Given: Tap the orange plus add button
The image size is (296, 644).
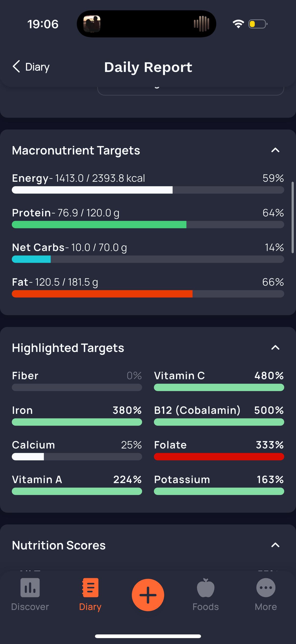Looking at the screenshot, I should click(148, 595).
